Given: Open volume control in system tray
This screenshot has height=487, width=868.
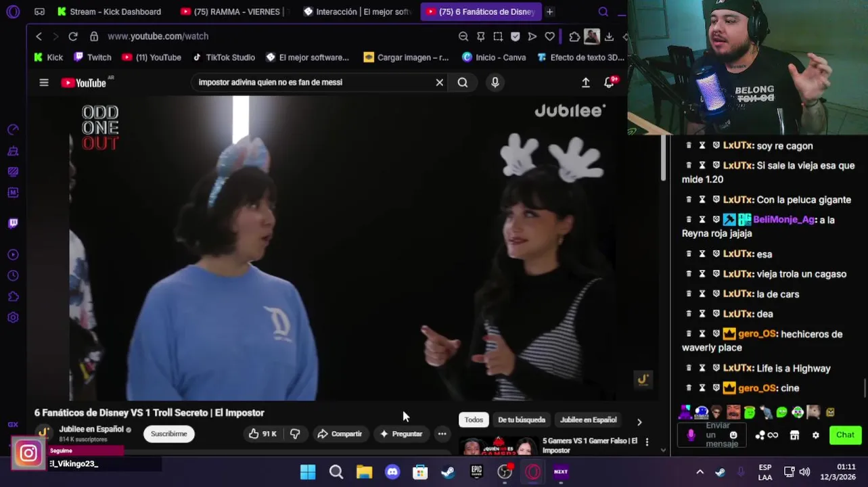Looking at the screenshot, I should [804, 471].
